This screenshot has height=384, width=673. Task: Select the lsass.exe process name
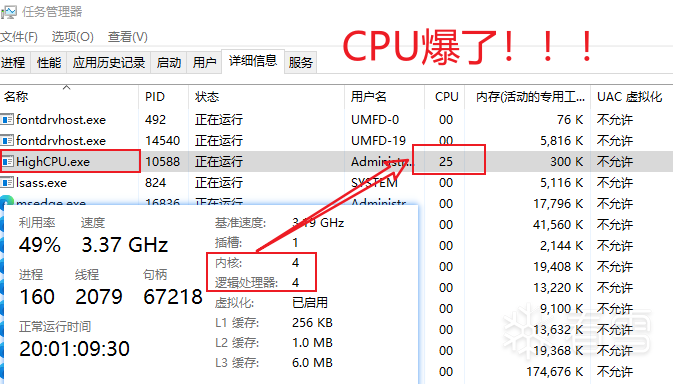point(41,182)
